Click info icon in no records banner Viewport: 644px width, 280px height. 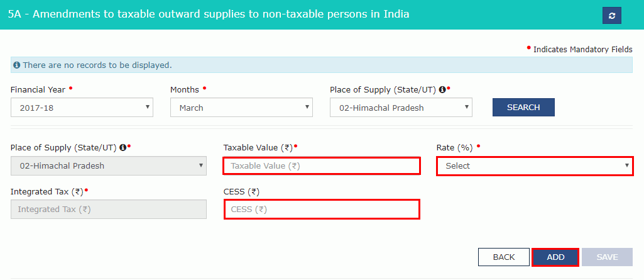click(x=17, y=65)
